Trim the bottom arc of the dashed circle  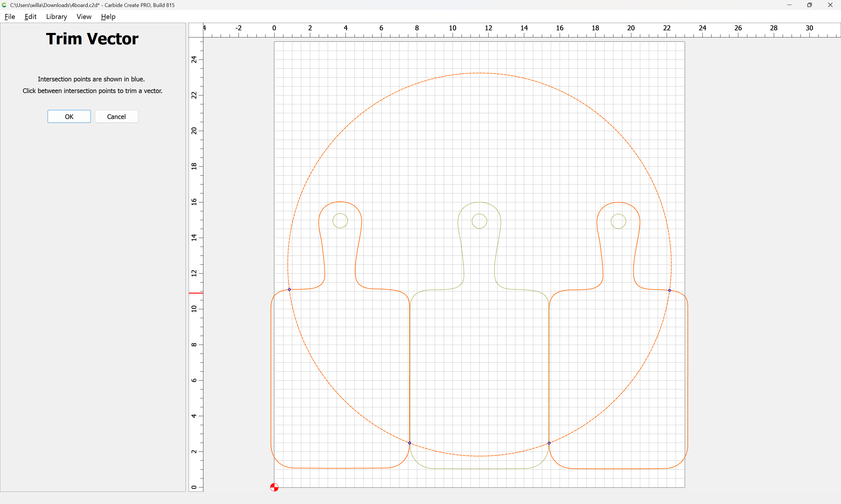479,456
